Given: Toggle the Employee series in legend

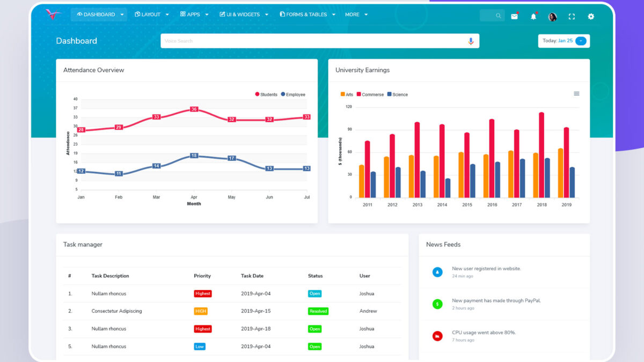Looking at the screenshot, I should (292, 94).
